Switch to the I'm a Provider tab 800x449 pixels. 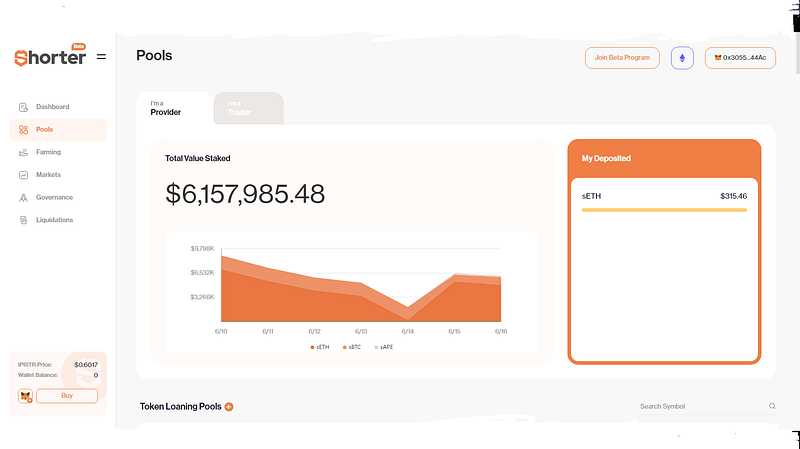coord(175,108)
